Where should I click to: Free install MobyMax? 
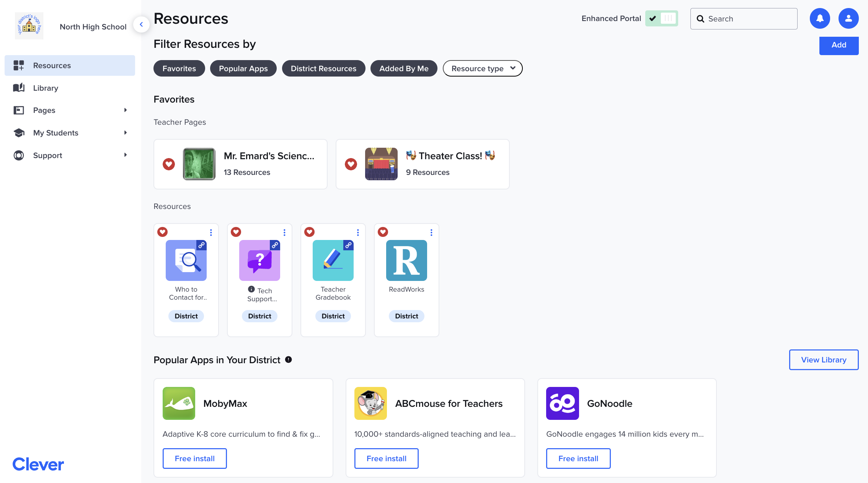194,458
